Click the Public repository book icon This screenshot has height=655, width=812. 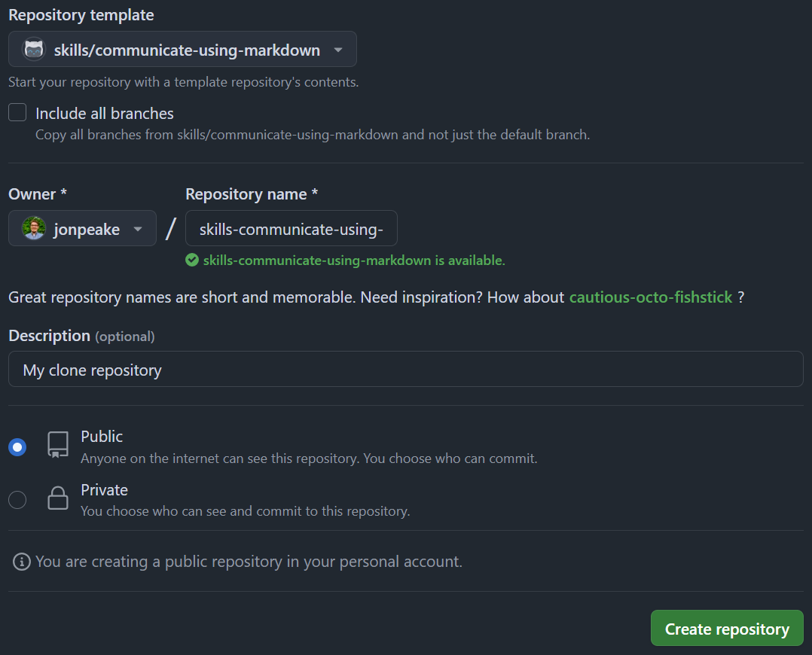(58, 445)
